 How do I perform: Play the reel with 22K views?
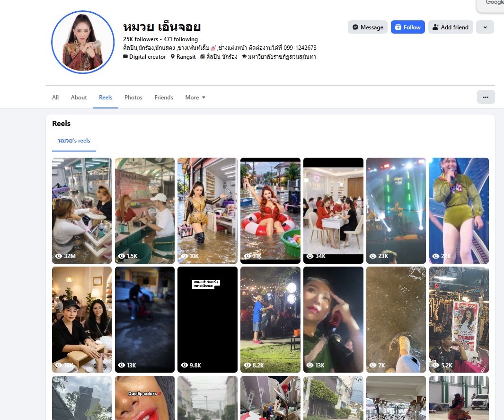[x=459, y=211]
